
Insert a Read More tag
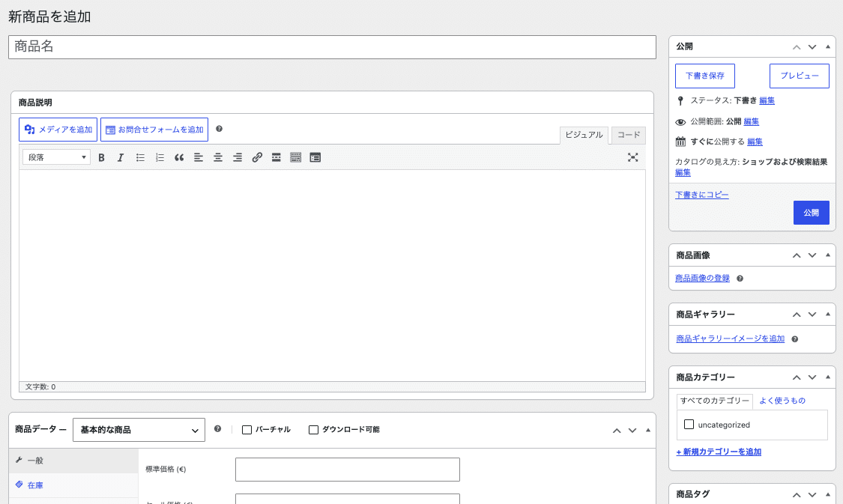click(277, 157)
